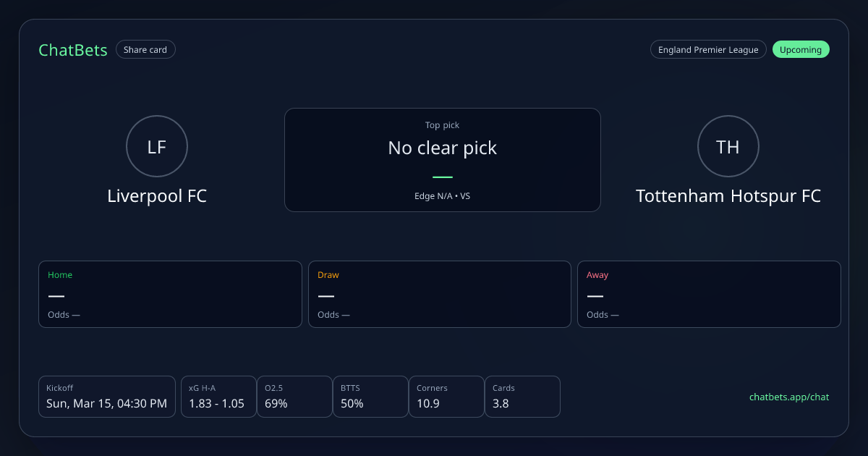Open the chatbets.app/chat link
This screenshot has height=456, width=868.
tap(789, 397)
